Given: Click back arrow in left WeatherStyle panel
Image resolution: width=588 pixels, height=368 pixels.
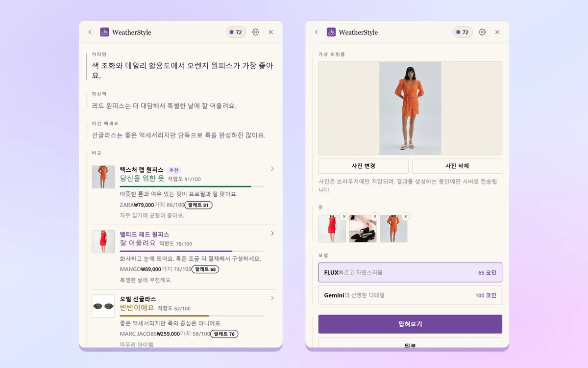Looking at the screenshot, I should 90,32.
